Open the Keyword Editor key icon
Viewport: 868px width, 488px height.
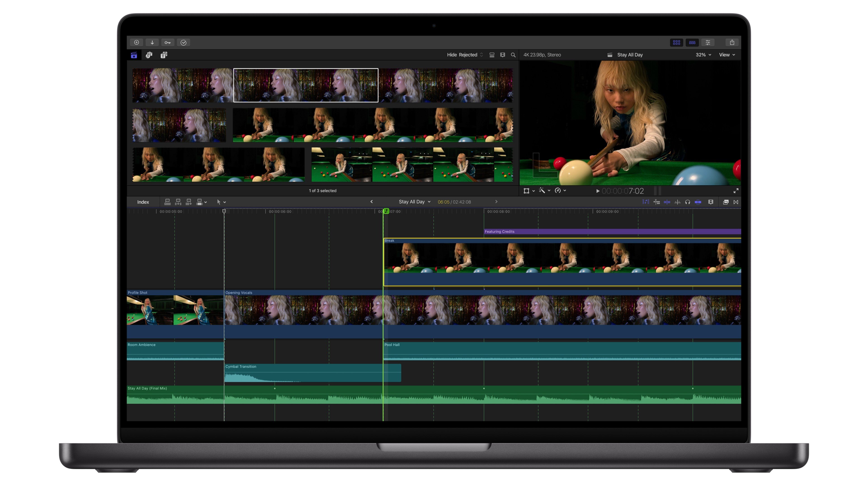167,42
